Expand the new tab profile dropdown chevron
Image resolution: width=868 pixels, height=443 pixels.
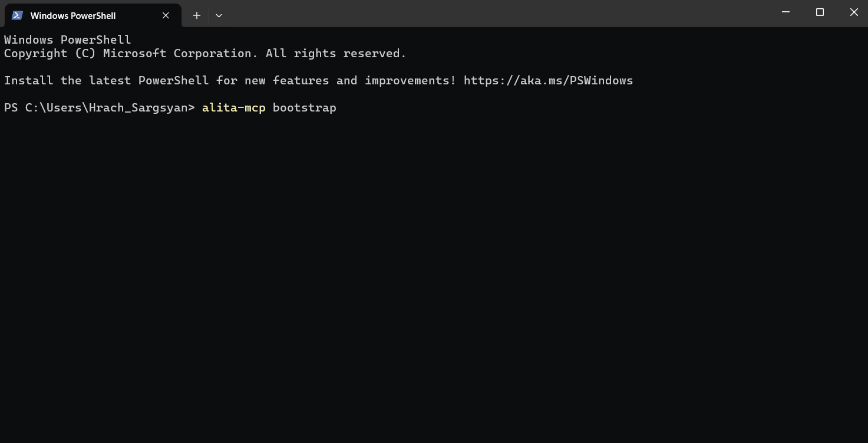pyautogui.click(x=219, y=15)
